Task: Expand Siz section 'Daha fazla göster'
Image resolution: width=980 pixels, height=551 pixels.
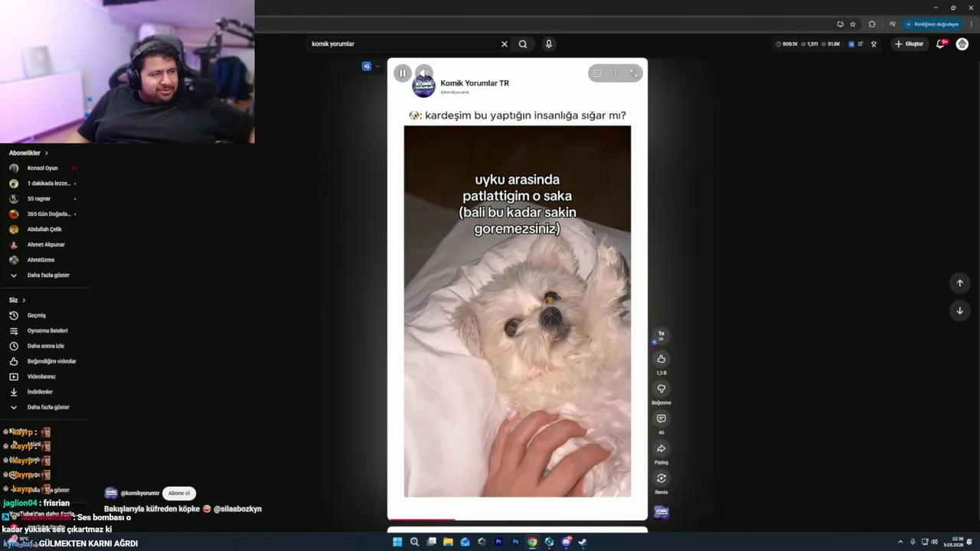Action: tap(44, 407)
